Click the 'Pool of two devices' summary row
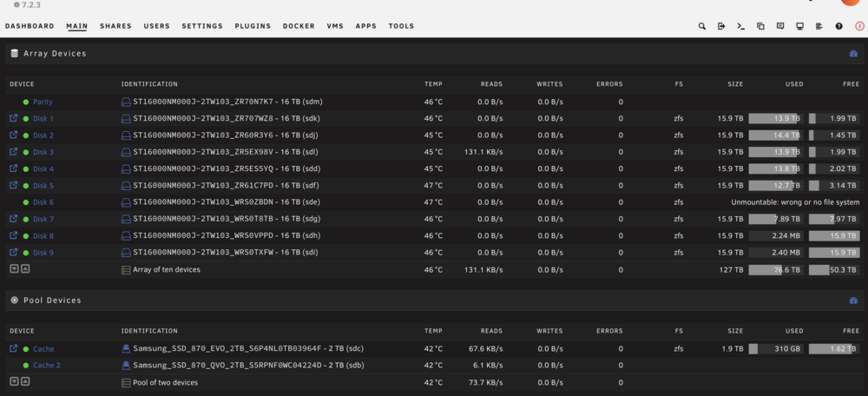 (434, 382)
